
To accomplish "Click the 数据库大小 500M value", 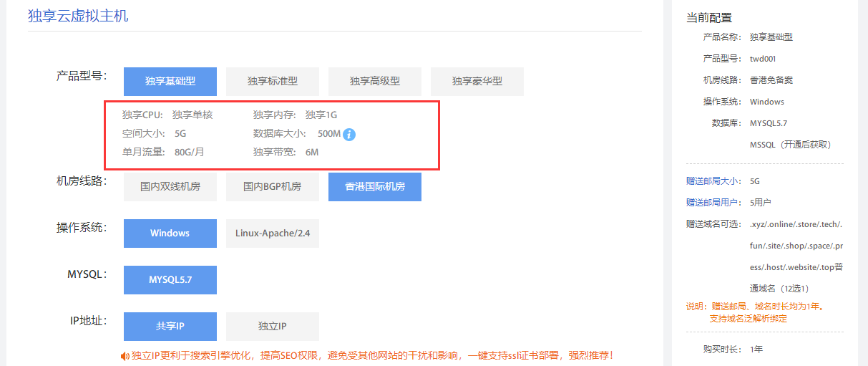I will point(329,134).
